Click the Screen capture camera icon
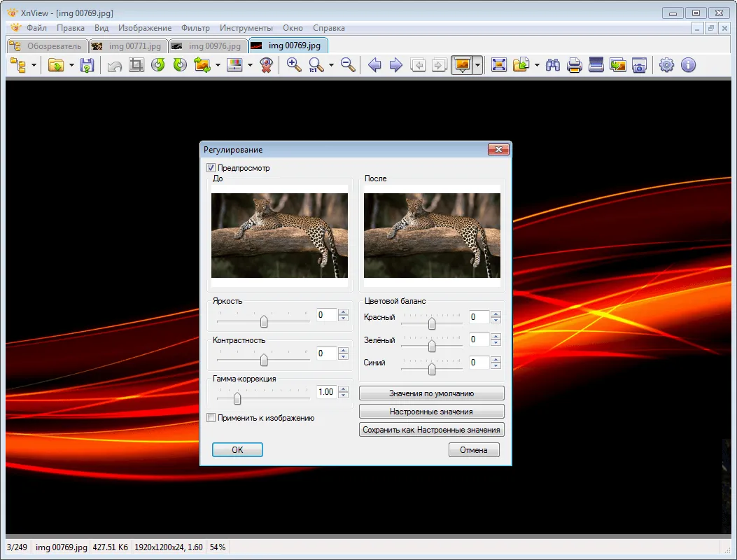The height and width of the screenshot is (560, 737). 639,65
